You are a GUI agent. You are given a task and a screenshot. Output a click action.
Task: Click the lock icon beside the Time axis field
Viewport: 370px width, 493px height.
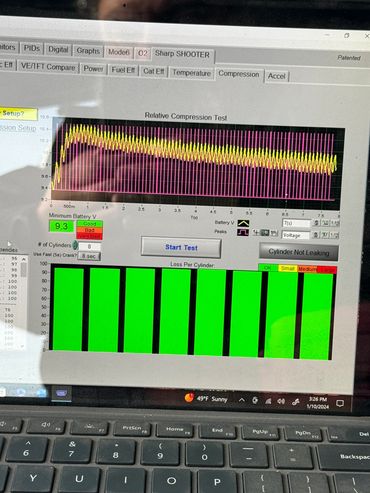[x=316, y=223]
